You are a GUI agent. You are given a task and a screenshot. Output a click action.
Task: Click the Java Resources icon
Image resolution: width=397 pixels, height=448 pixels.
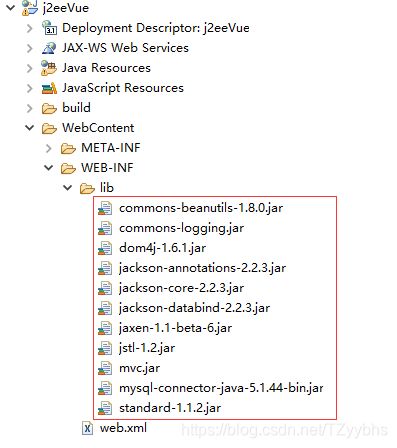(49, 68)
